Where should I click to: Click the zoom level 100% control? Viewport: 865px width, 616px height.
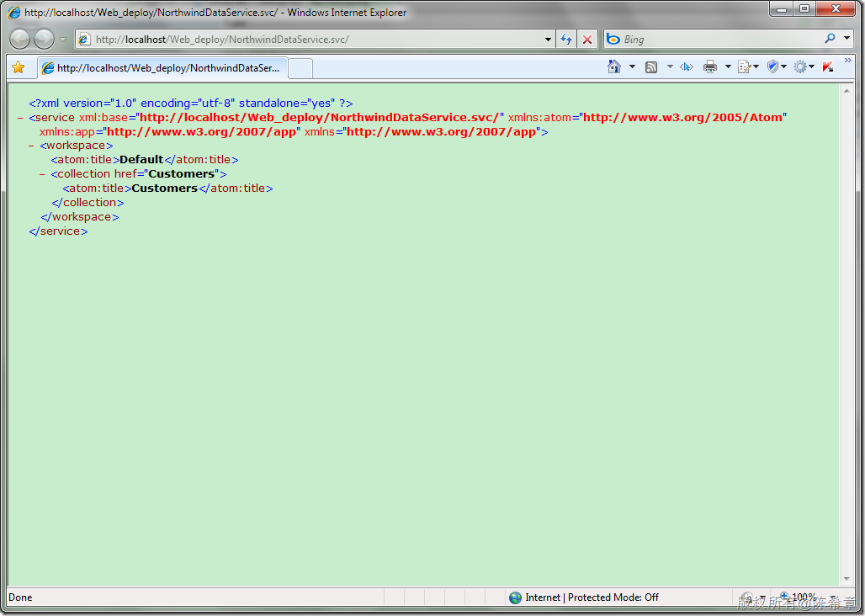click(x=804, y=597)
